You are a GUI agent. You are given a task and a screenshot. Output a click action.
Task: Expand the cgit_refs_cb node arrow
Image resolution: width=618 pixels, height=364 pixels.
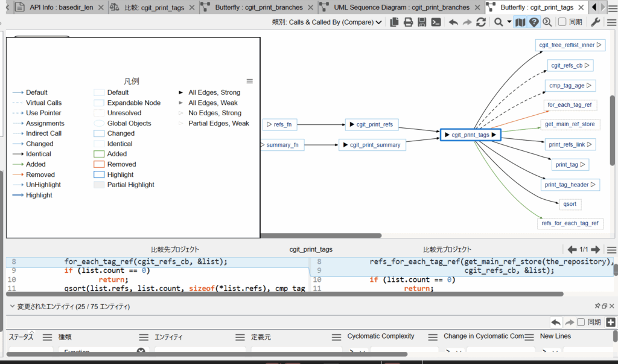pyautogui.click(x=587, y=65)
